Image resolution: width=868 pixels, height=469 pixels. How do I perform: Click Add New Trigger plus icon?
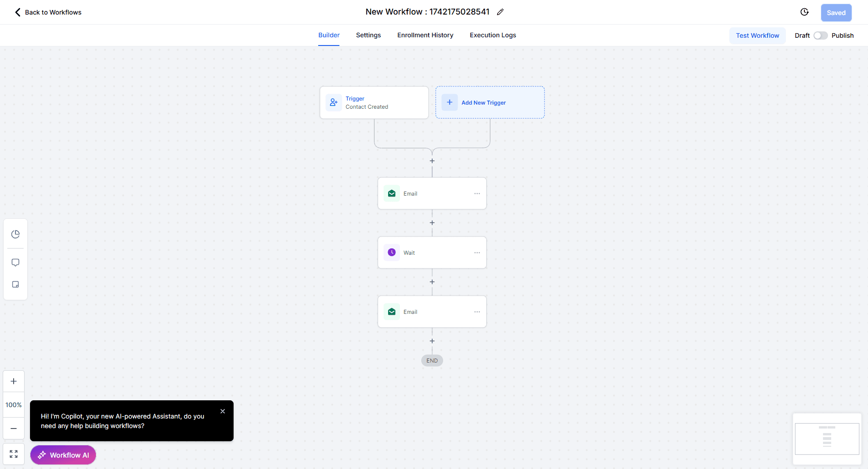click(449, 102)
